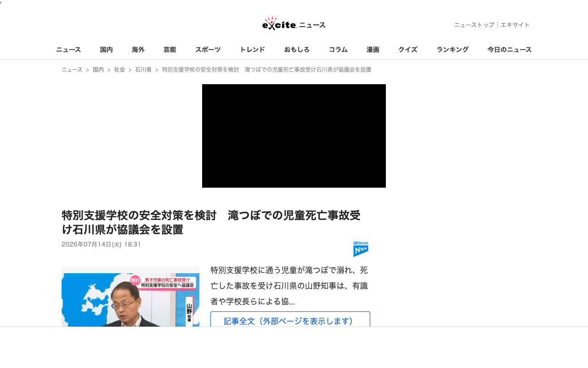Open the 社会 breadcrumb link

point(119,69)
